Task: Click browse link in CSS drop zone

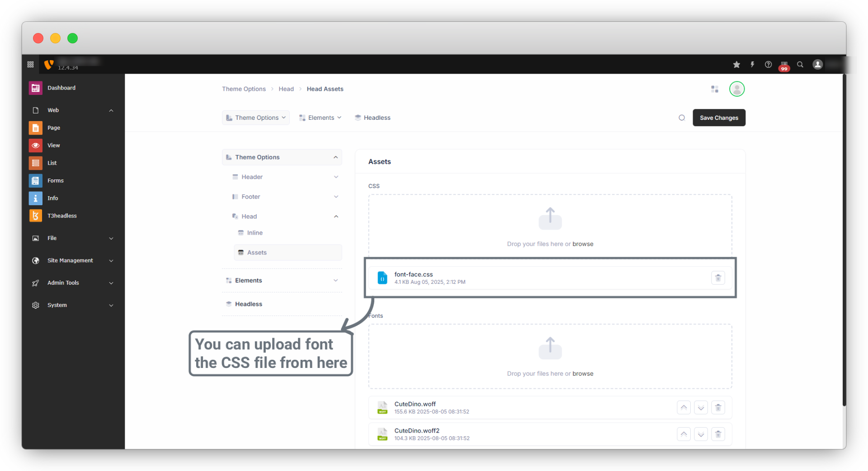Action: [x=583, y=244]
